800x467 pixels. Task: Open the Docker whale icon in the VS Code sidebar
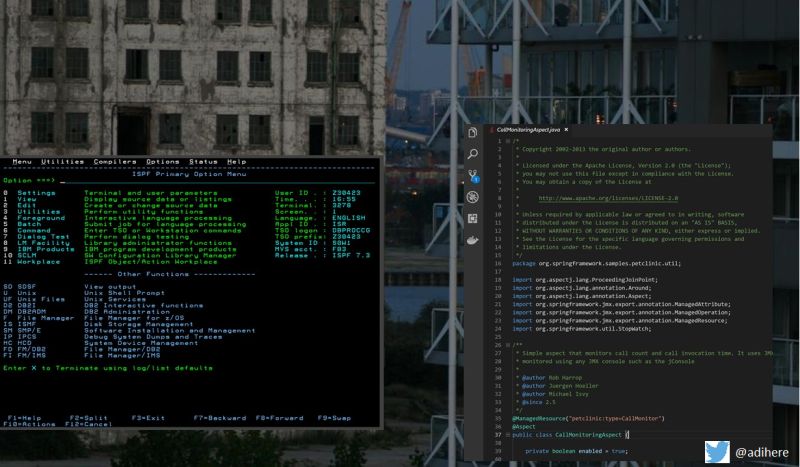pyautogui.click(x=472, y=240)
